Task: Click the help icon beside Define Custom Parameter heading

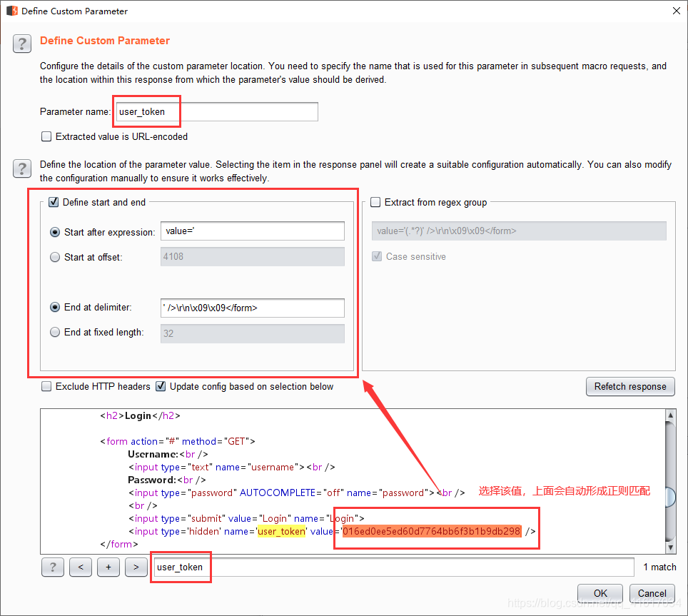Action: [22, 44]
